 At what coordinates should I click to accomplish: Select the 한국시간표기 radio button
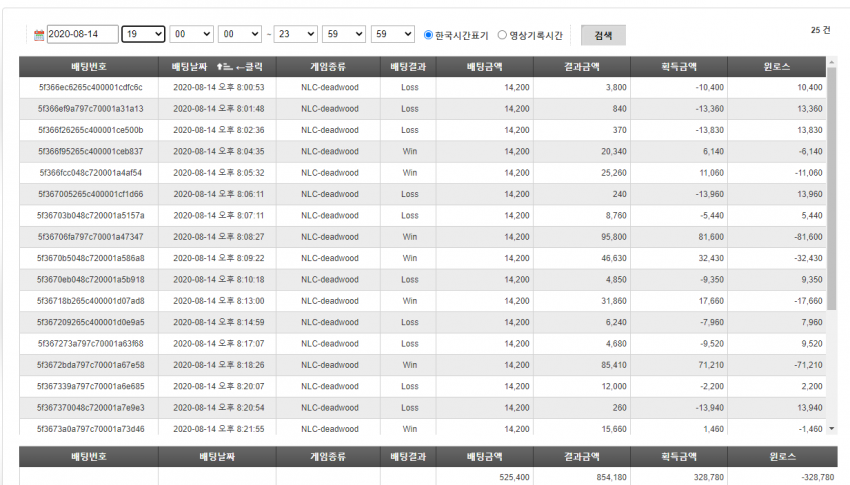click(428, 35)
